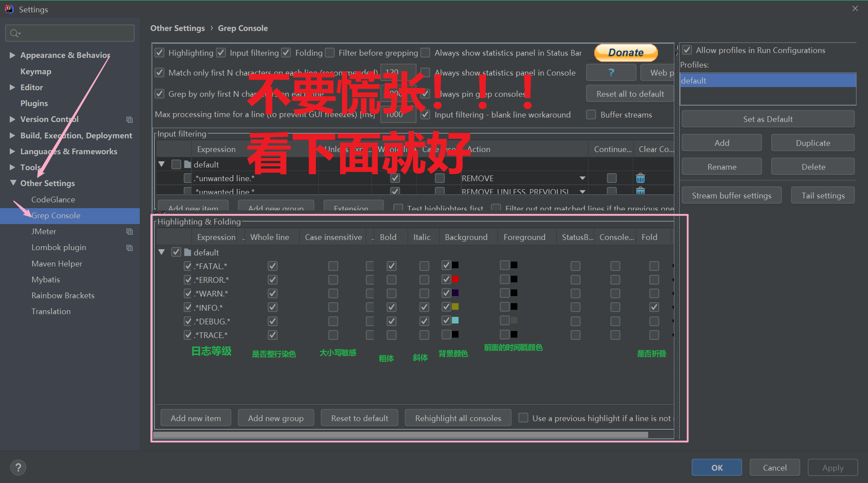Image resolution: width=868 pixels, height=483 pixels.
Task: Open Stream buffer settings
Action: 731,196
